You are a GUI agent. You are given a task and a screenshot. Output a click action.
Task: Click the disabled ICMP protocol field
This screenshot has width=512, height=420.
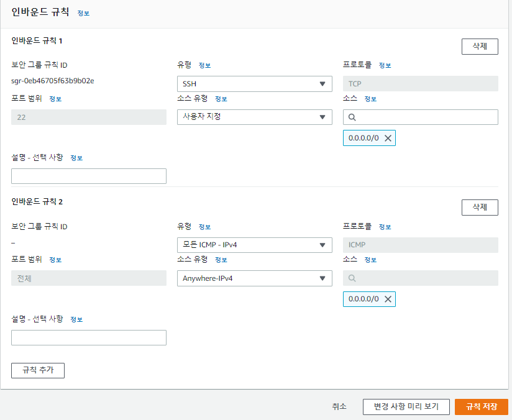[x=421, y=245]
